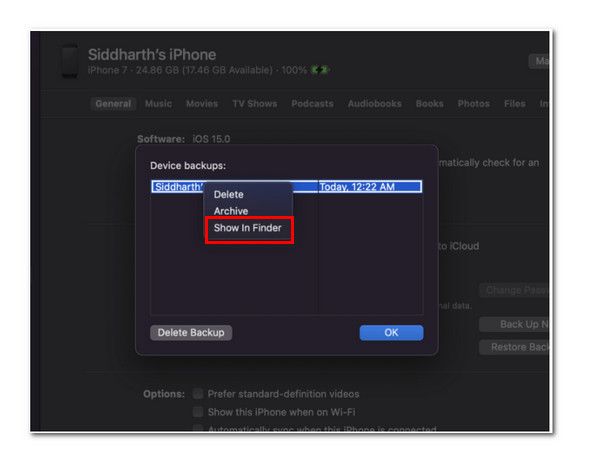Open the Podcasts tab
The width and height of the screenshot is (600, 458).
(312, 104)
